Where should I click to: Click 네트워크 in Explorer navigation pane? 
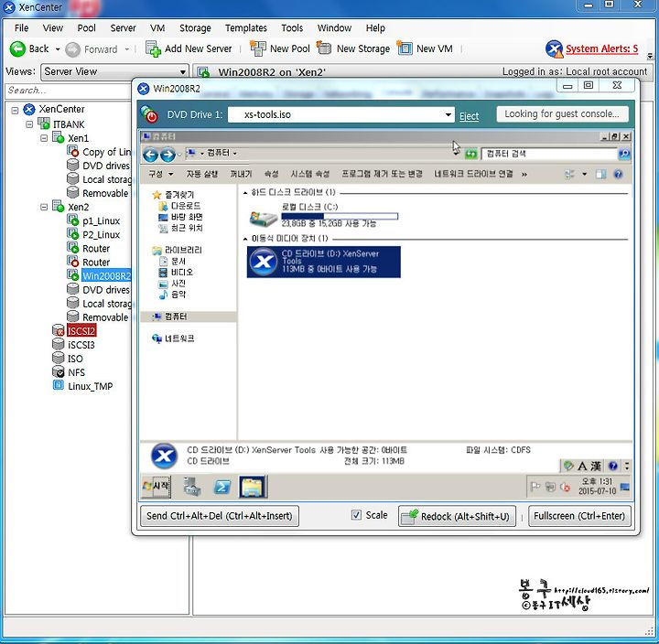point(178,338)
